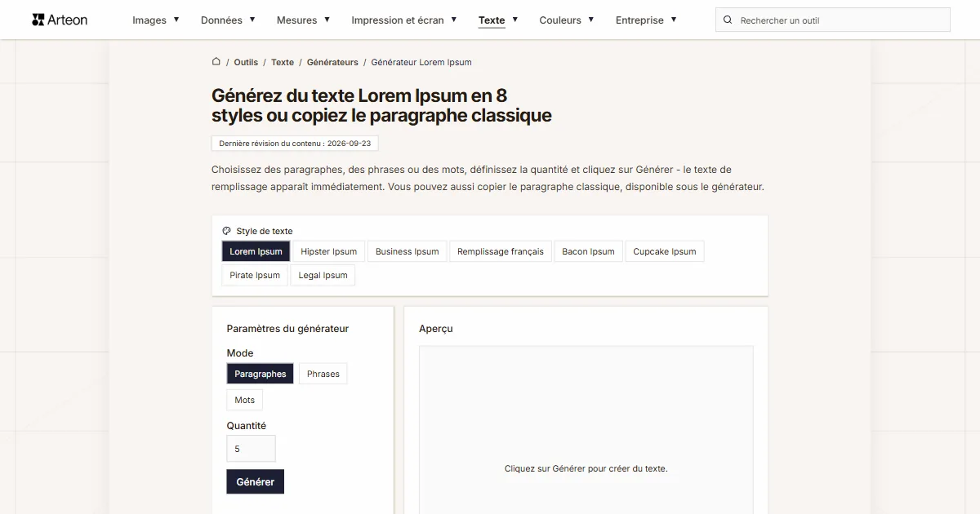Click the palette icon beside Style de texte

[226, 231]
